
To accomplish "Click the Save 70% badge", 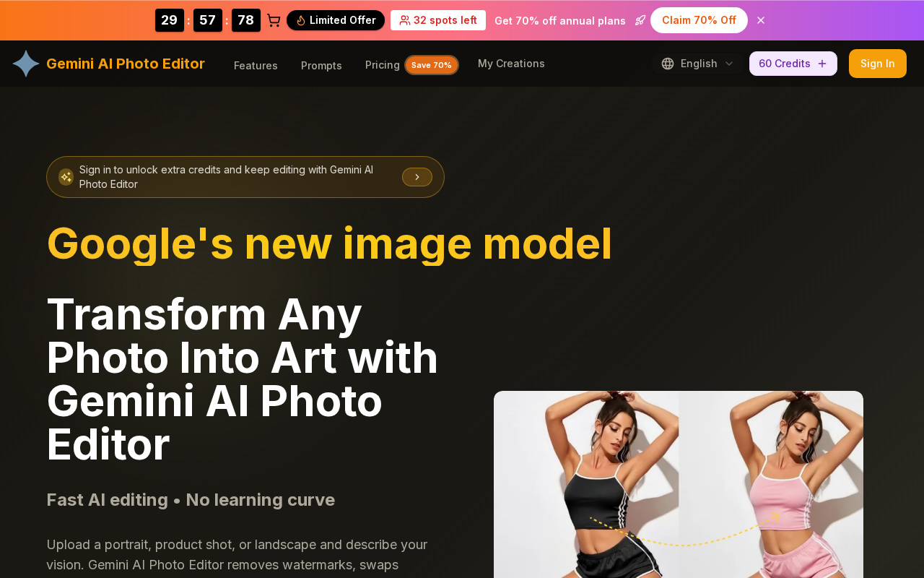I will pyautogui.click(x=432, y=65).
